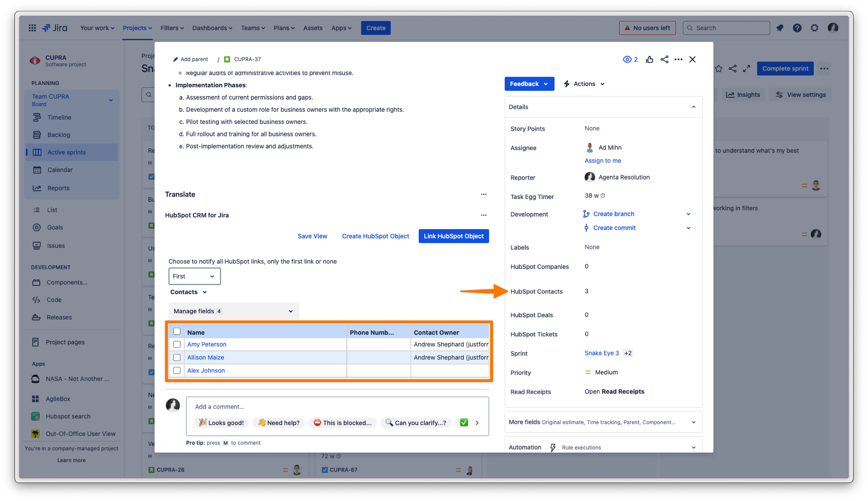Click the Link HubSpot Object button

(453, 236)
